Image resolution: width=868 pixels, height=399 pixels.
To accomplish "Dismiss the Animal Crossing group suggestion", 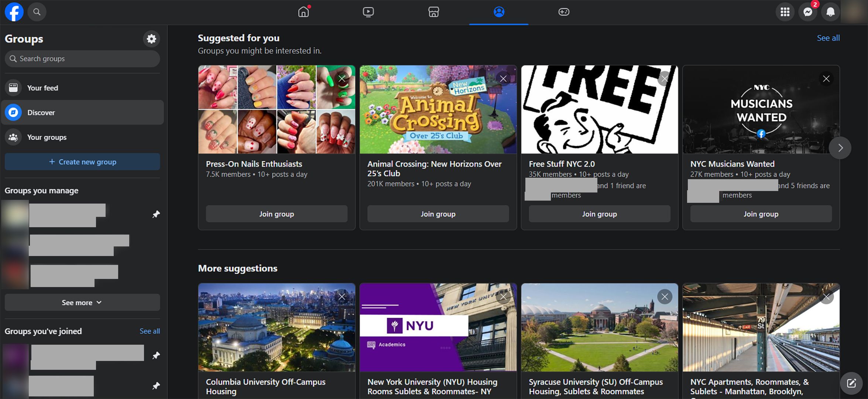I will point(503,79).
